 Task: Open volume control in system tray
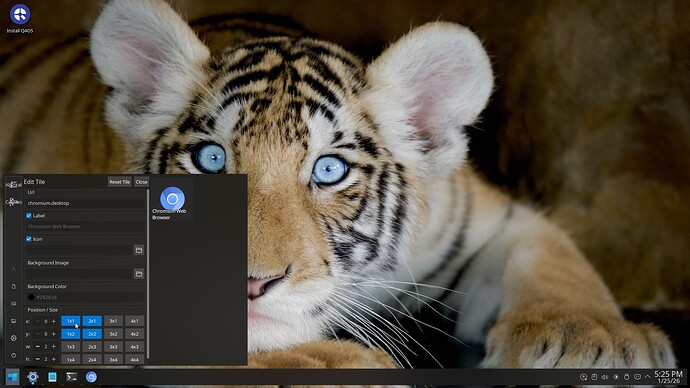pyautogui.click(x=605, y=377)
